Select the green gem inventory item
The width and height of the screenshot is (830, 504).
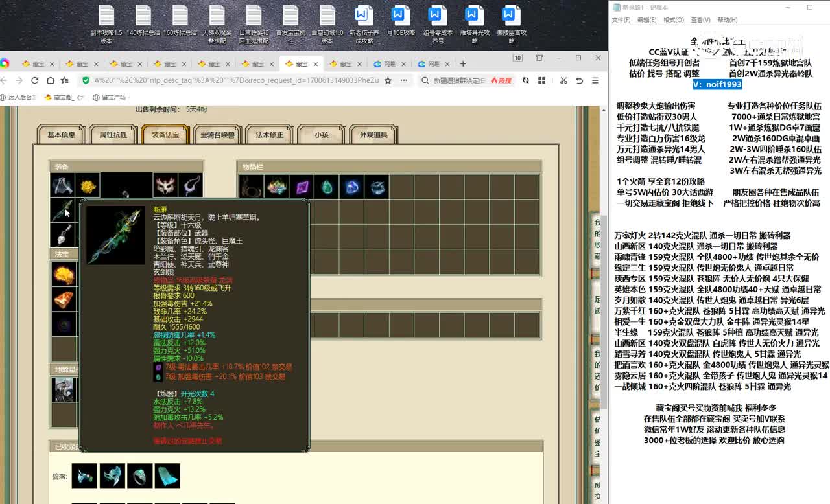[x=327, y=187]
